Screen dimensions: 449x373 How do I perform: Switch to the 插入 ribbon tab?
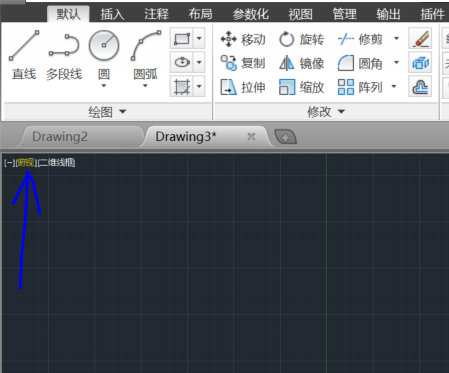[x=112, y=14]
